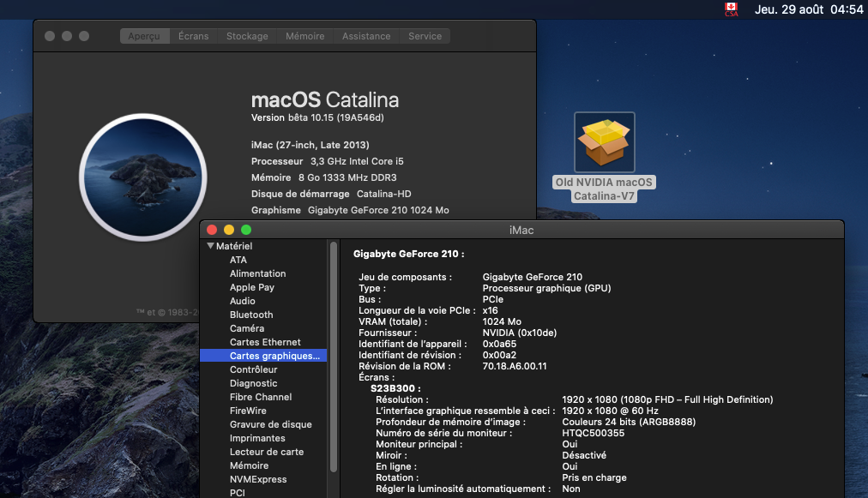The image size is (868, 498).
Task: Click the date and time in menu bar
Action: pos(809,9)
